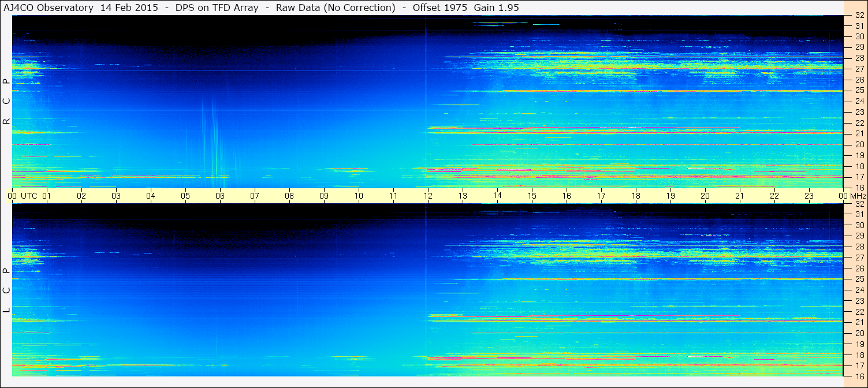The height and width of the screenshot is (388, 868).
Task: Click the UTC text on the time axis
Action: click(x=29, y=196)
